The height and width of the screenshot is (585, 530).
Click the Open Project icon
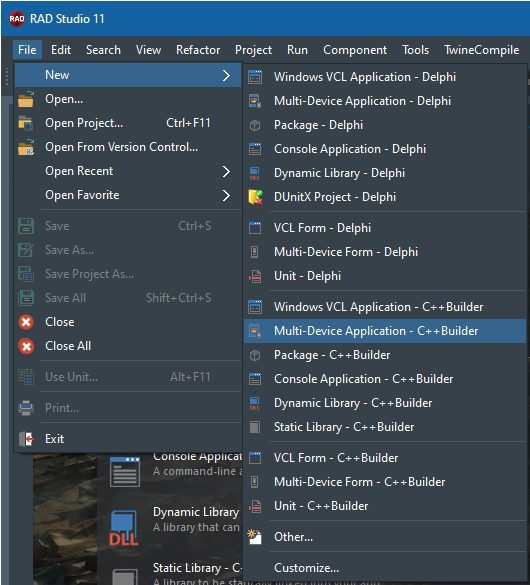[26, 123]
